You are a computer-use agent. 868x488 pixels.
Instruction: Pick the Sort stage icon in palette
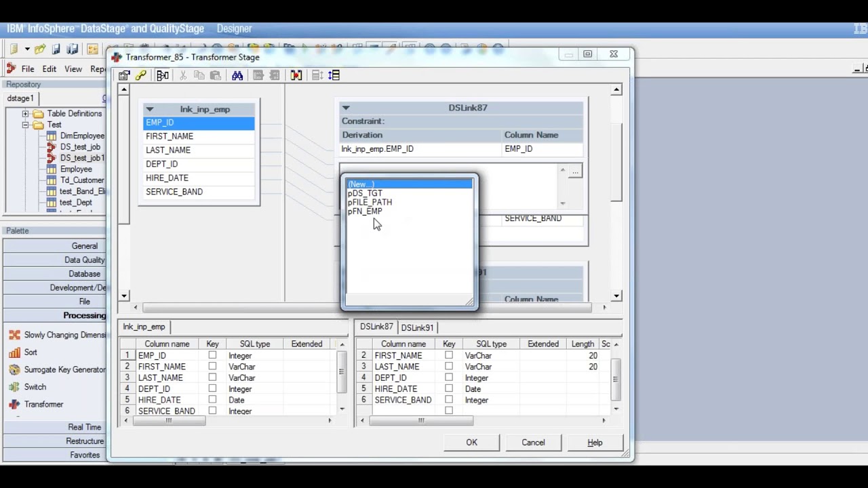click(14, 352)
